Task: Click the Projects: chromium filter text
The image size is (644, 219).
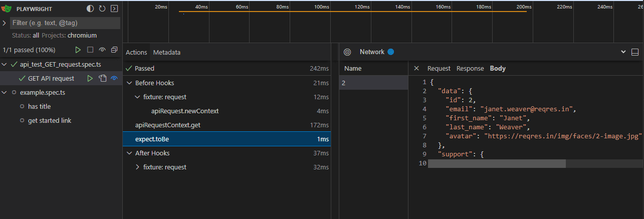Action: 69,36
